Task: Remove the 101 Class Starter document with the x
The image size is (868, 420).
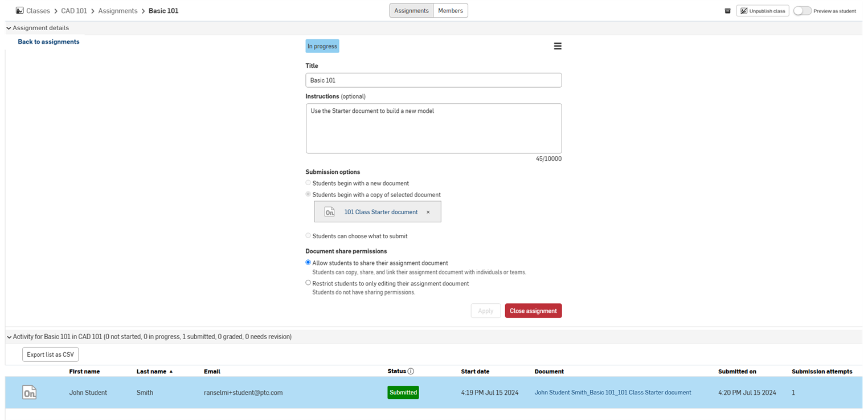Action: click(428, 212)
